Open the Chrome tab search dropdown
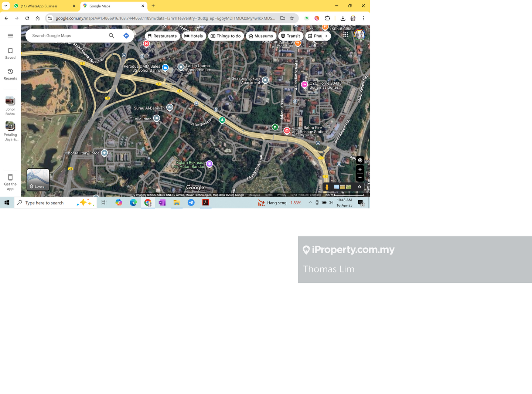The height and width of the screenshot is (394, 532). (6, 6)
